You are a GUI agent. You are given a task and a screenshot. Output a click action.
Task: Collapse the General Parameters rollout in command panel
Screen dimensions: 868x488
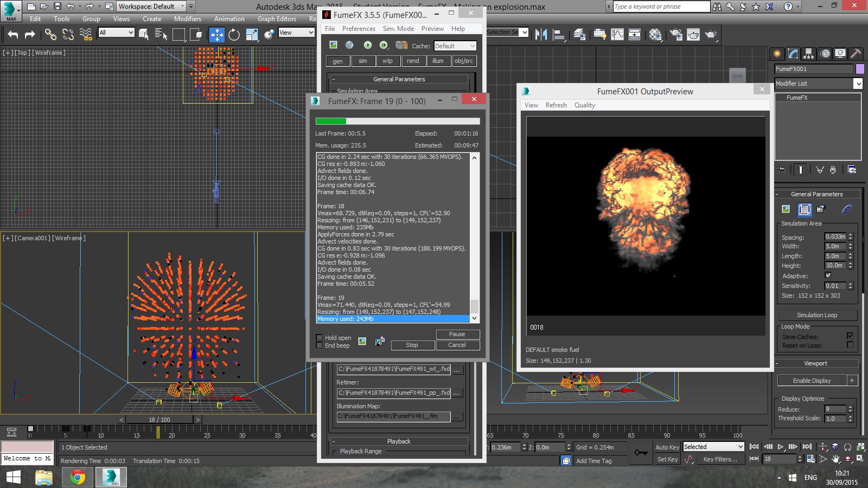tap(817, 194)
